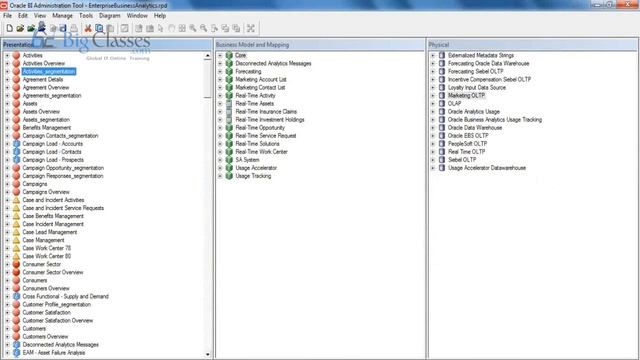Select Disconnected Analytics Messages in the Business Model pane
The height and width of the screenshot is (360, 640).
pyautogui.click(x=273, y=63)
